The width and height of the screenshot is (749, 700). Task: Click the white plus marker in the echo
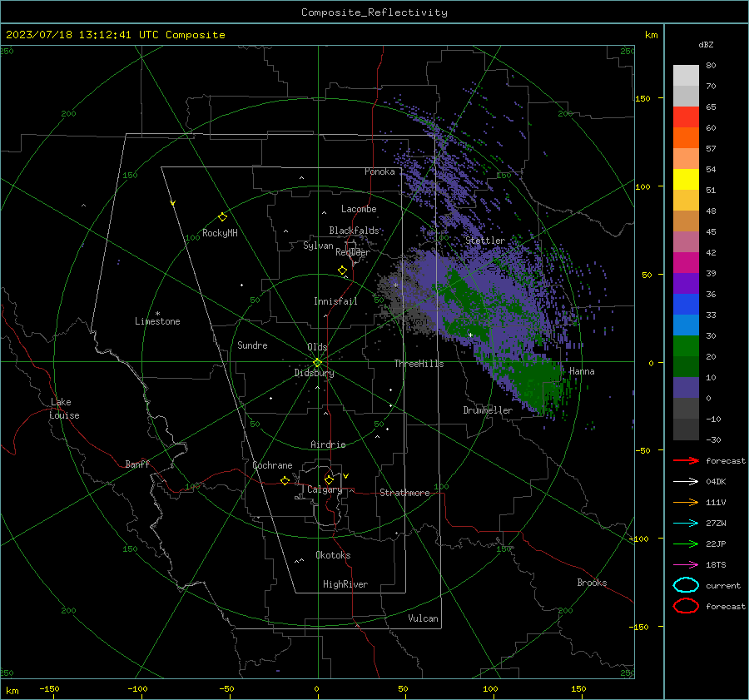click(470, 335)
